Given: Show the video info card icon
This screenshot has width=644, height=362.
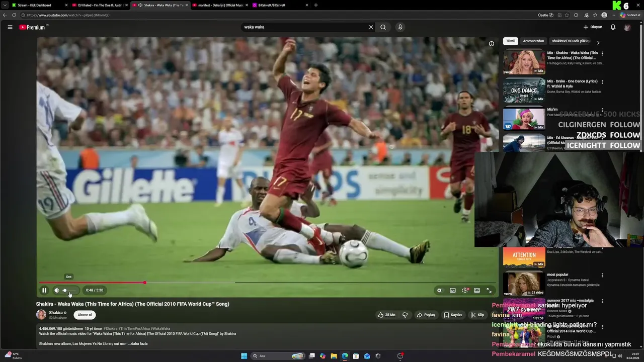Looking at the screenshot, I should click(492, 44).
